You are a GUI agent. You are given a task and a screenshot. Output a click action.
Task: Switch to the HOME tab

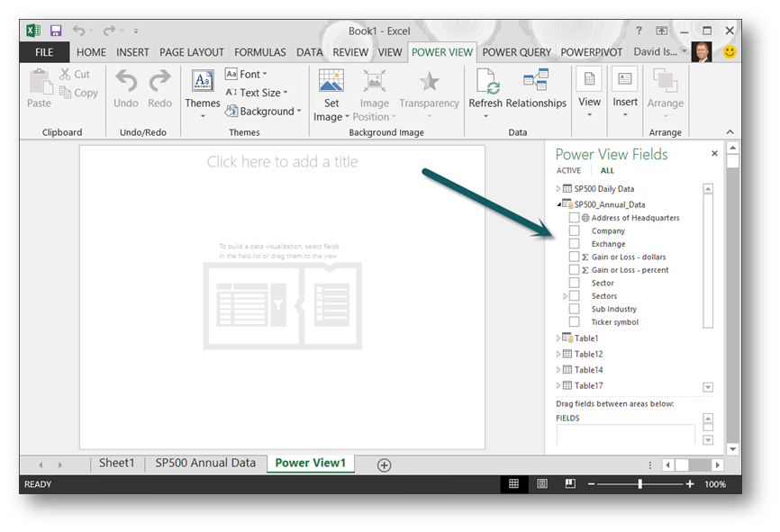point(91,52)
